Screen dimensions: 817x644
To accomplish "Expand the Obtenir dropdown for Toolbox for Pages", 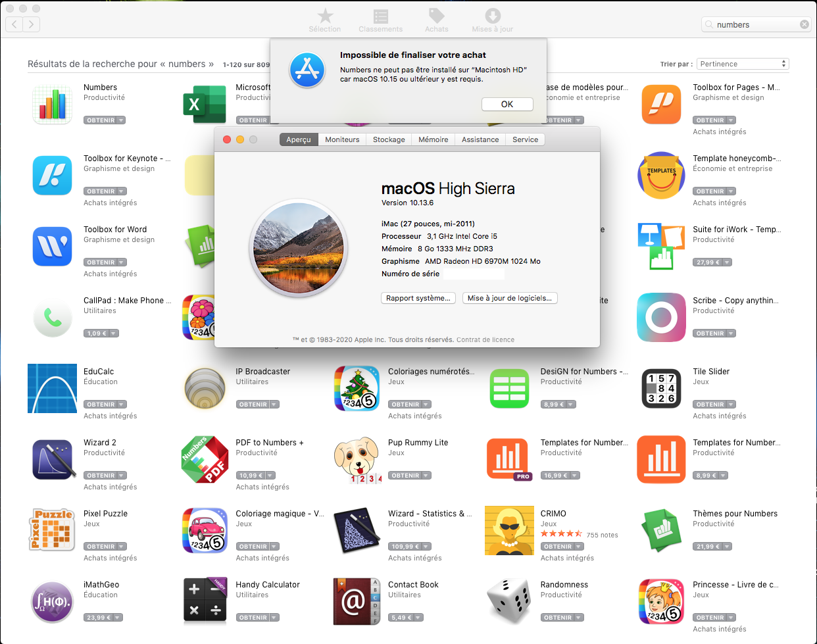I will click(731, 120).
